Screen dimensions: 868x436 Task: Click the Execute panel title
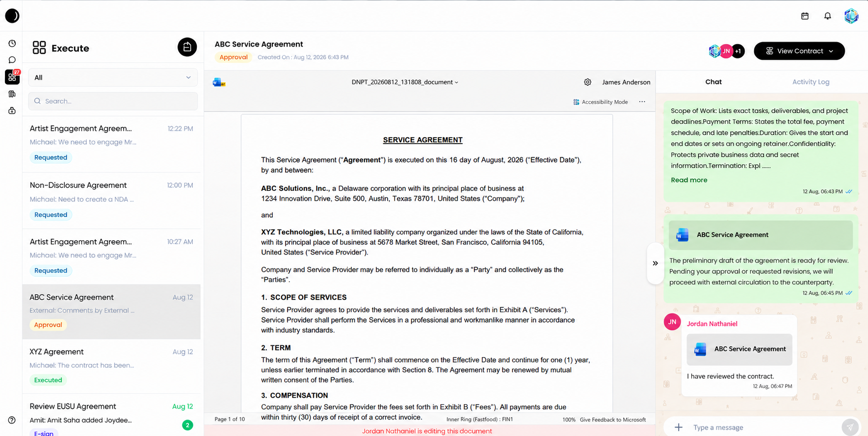coord(70,48)
